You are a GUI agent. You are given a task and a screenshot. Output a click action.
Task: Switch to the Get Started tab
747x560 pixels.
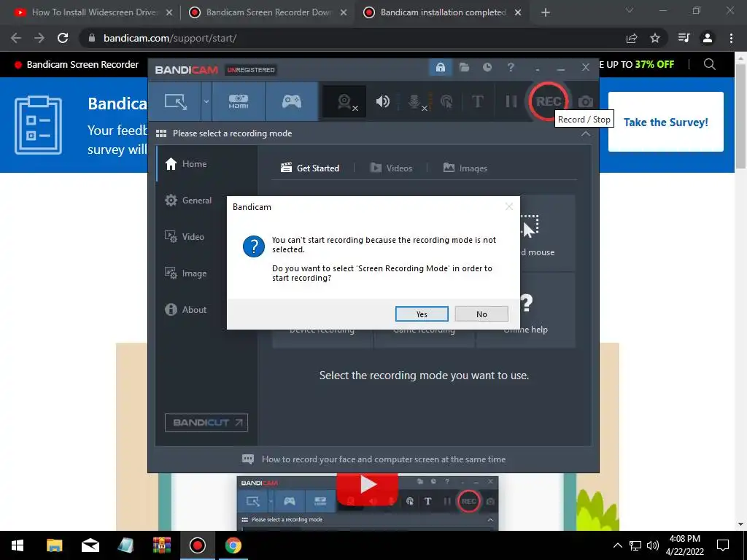(x=310, y=168)
